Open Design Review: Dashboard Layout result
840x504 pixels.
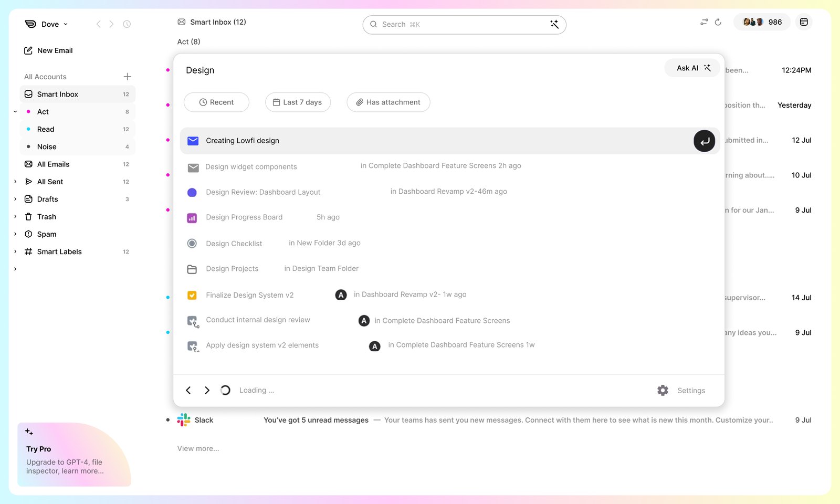point(263,192)
